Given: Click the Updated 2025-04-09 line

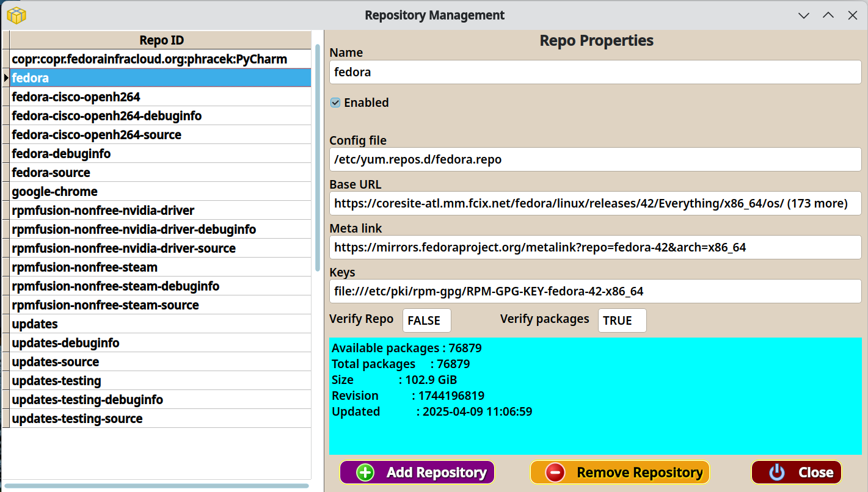Looking at the screenshot, I should pyautogui.click(x=432, y=412).
